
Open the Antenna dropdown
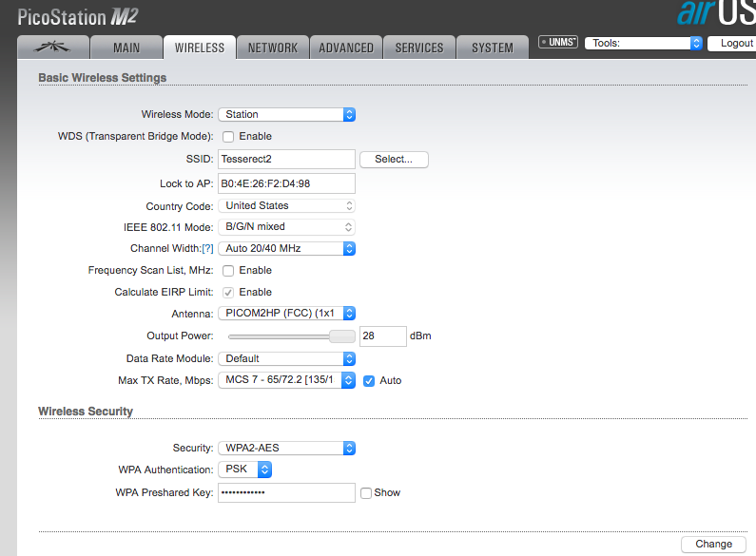[287, 314]
